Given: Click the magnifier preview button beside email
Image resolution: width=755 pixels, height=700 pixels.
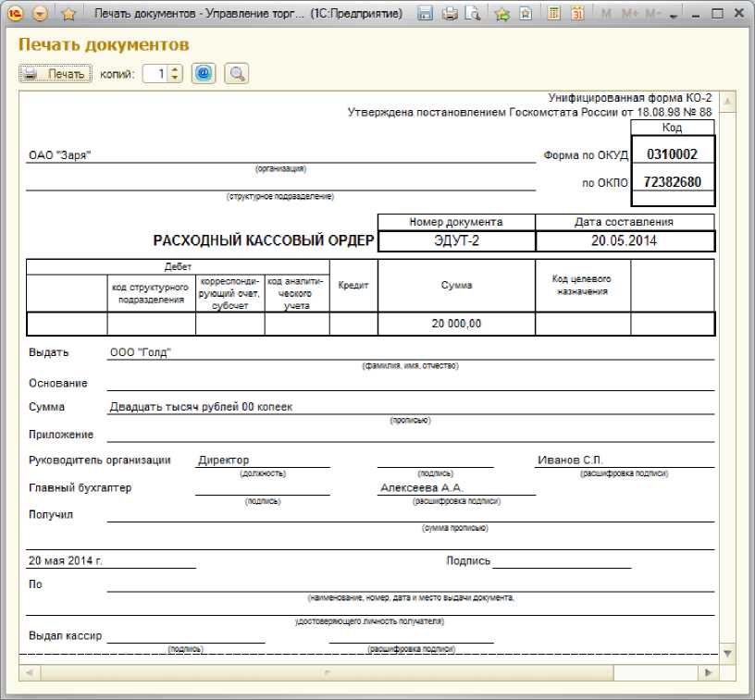Looking at the screenshot, I should pyautogui.click(x=236, y=74).
